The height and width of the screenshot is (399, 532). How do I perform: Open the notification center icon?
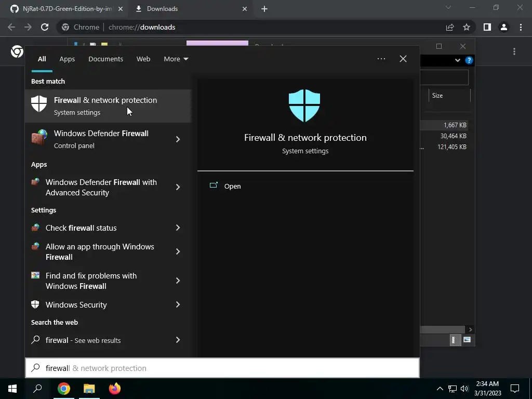click(x=515, y=389)
